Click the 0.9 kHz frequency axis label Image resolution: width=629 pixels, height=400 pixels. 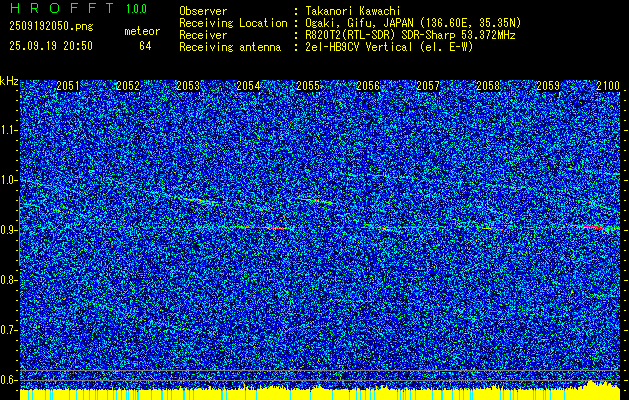pos(8,230)
